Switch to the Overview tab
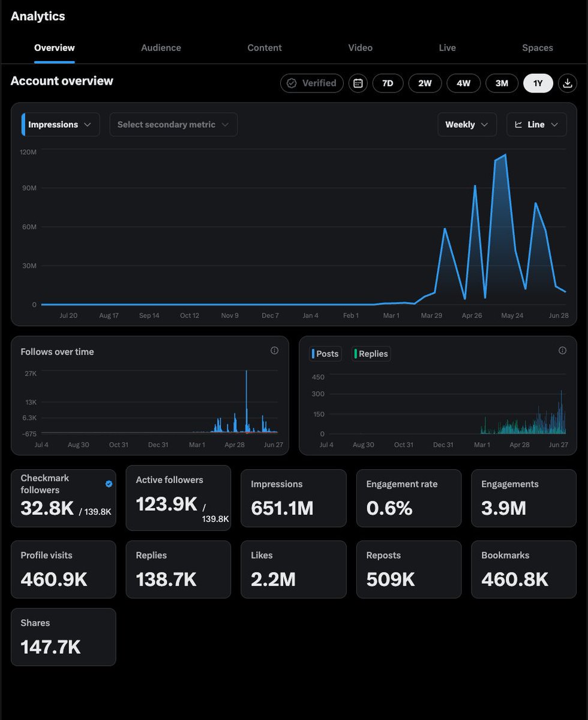 click(55, 48)
